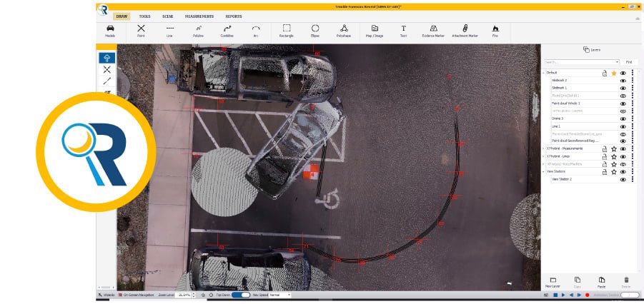
Task: Select the Ellipse tool
Action: pyautogui.click(x=315, y=31)
